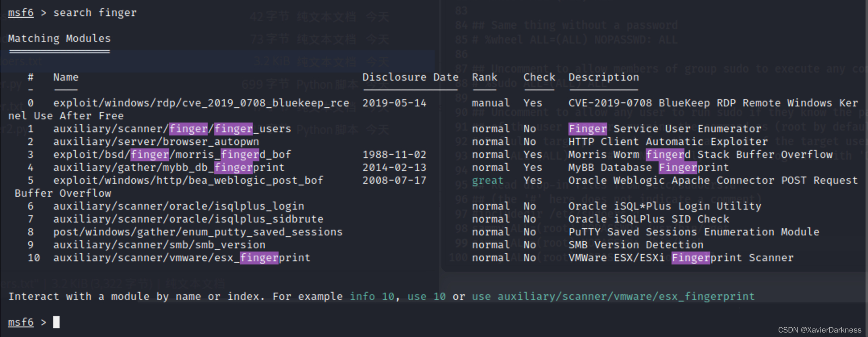This screenshot has width=868, height=337.
Task: Select module auxiliary/scanner/vmware/esx_fingerprint in row 10
Action: (x=182, y=258)
